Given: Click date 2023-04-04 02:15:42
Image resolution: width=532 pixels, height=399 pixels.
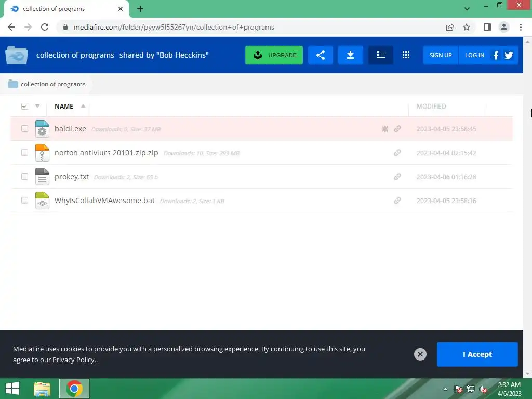Looking at the screenshot, I should [446, 153].
